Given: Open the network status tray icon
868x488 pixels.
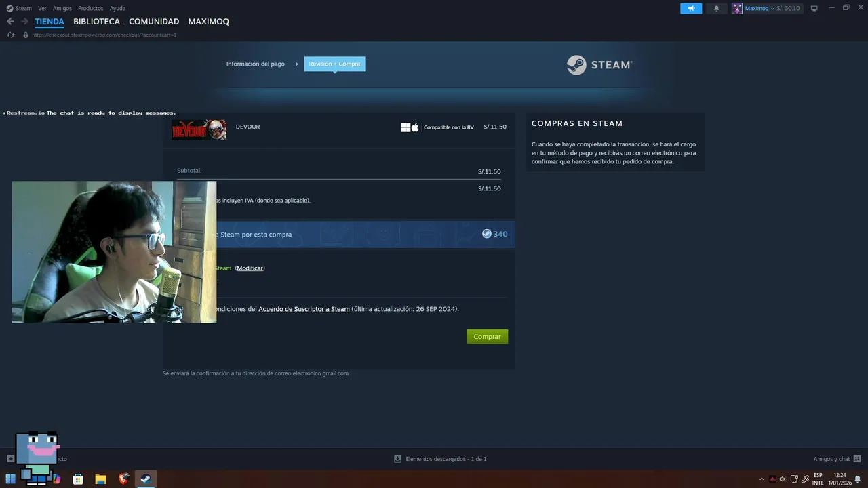Looking at the screenshot, I should coord(794,479).
